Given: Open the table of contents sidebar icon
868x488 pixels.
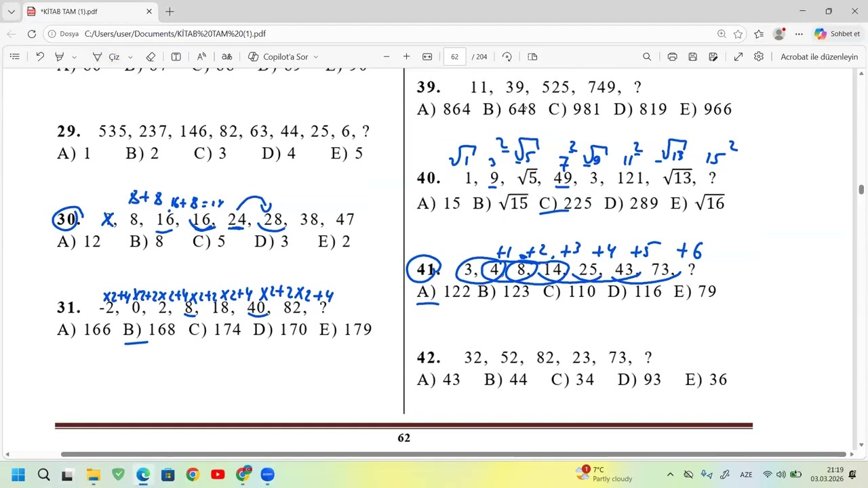Looking at the screenshot, I should coord(15,57).
